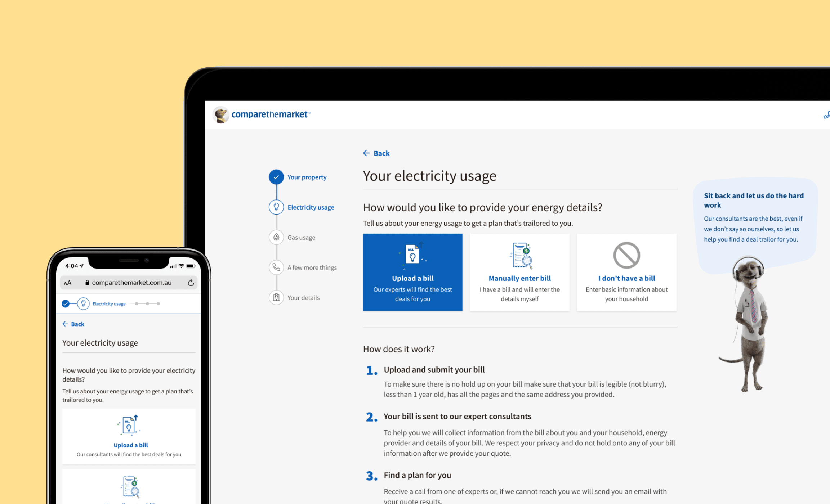Click the Your details building step icon
Image resolution: width=830 pixels, height=504 pixels.
click(276, 297)
